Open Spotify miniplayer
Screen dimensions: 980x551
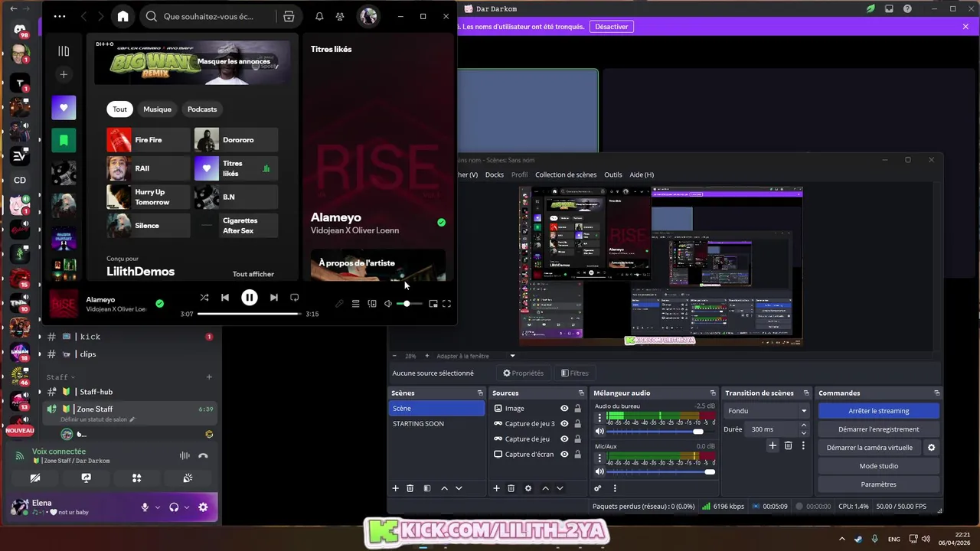(x=433, y=304)
